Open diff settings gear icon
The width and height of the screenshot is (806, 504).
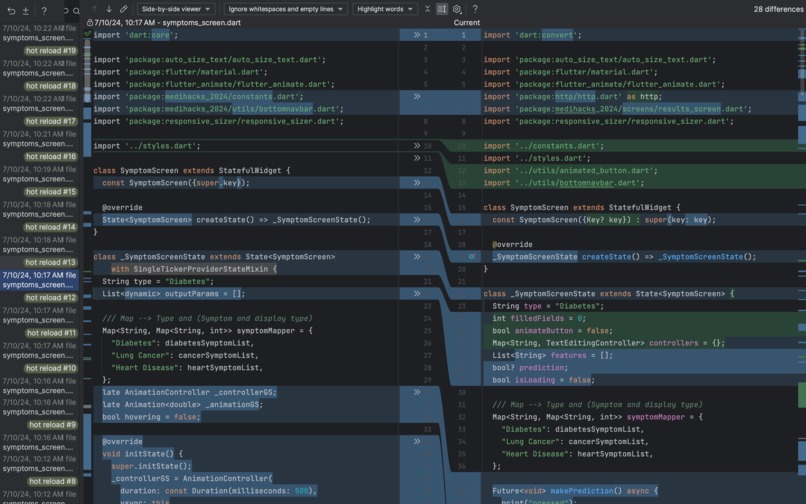click(x=456, y=9)
